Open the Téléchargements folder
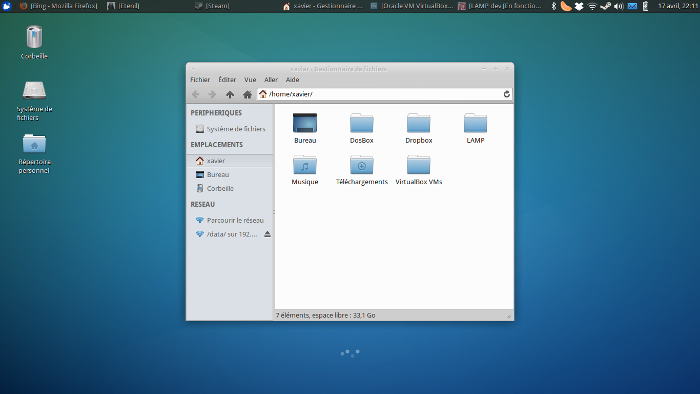 (362, 170)
